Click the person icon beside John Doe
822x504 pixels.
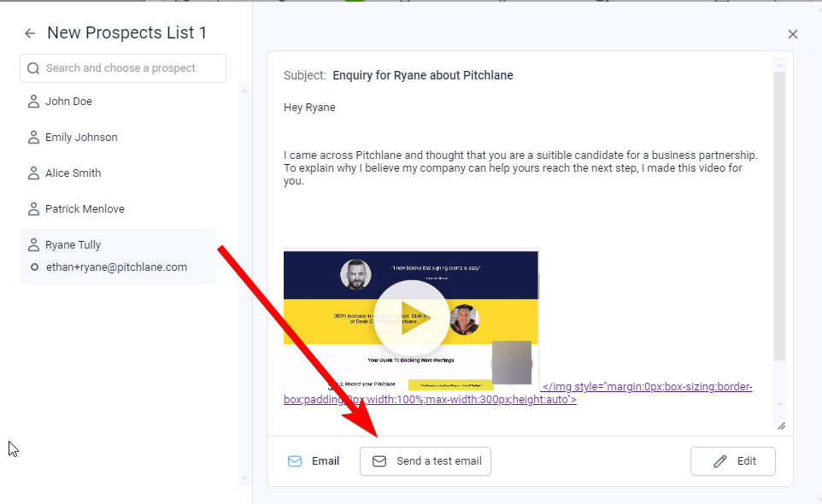[x=33, y=101]
